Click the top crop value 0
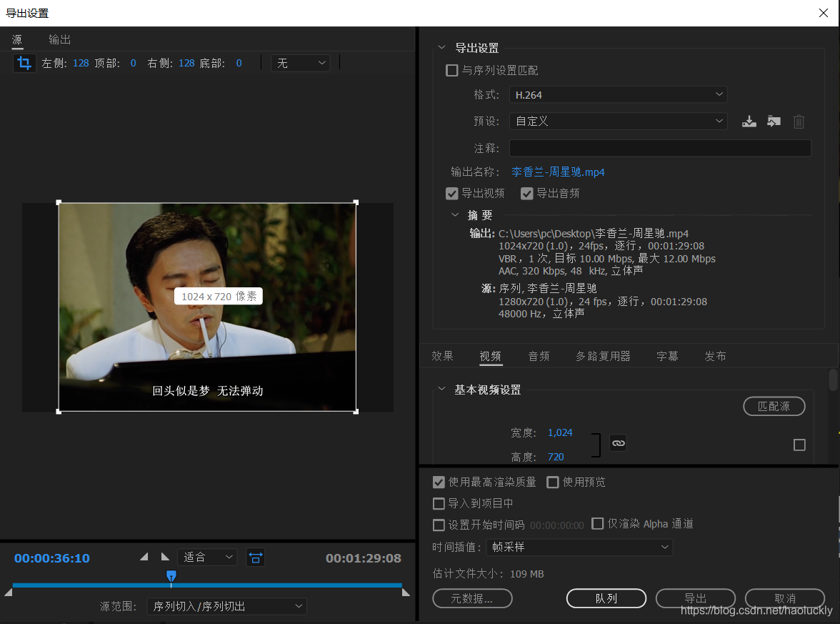Image resolution: width=840 pixels, height=624 pixels. point(134,63)
